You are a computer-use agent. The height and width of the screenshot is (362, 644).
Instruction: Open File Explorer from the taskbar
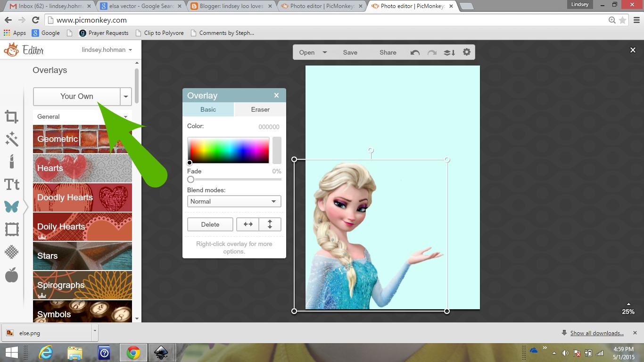75,353
